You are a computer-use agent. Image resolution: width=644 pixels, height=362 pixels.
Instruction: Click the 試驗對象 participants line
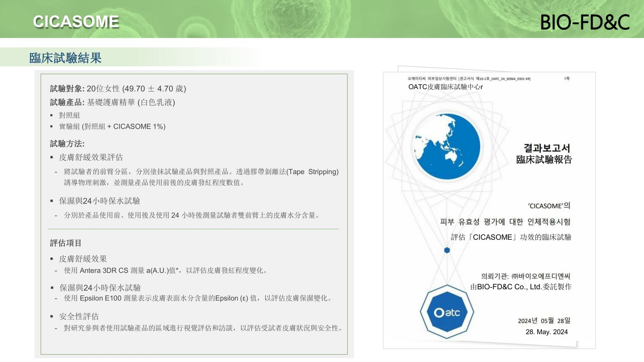point(118,89)
